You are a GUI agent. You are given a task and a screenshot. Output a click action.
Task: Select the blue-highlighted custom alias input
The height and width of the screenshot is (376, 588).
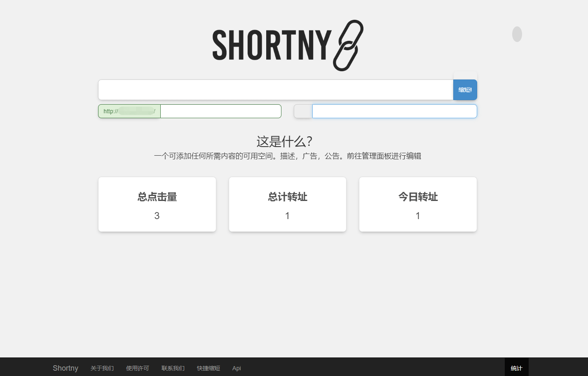click(x=394, y=111)
